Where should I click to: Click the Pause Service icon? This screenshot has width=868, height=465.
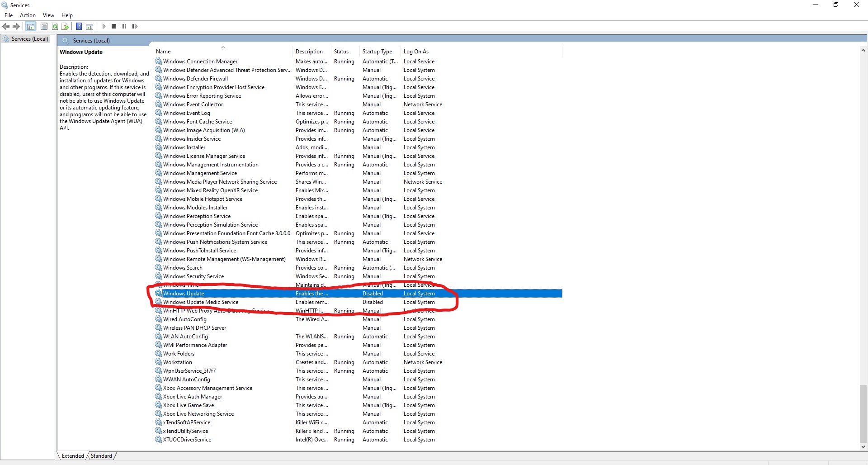coord(124,26)
